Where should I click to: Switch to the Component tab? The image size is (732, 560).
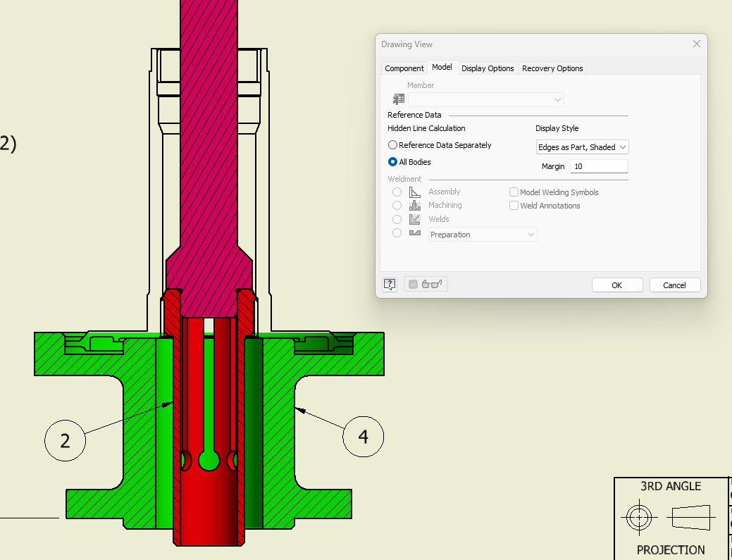click(404, 68)
